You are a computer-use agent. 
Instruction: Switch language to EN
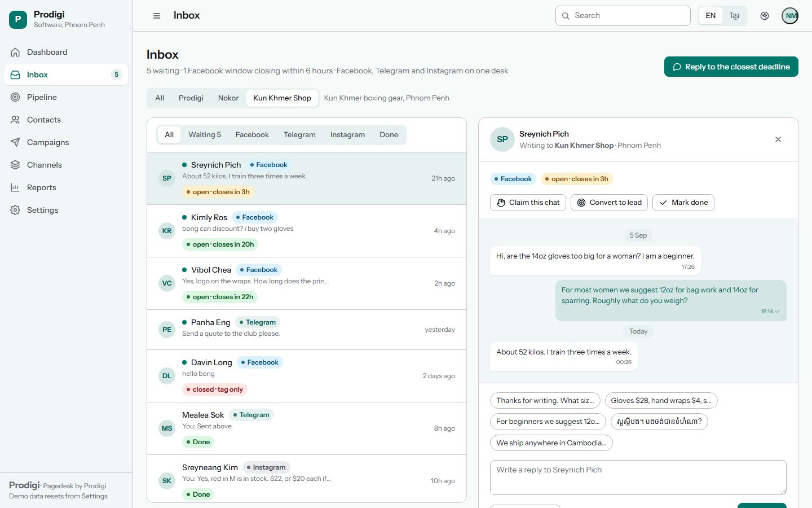(710, 16)
